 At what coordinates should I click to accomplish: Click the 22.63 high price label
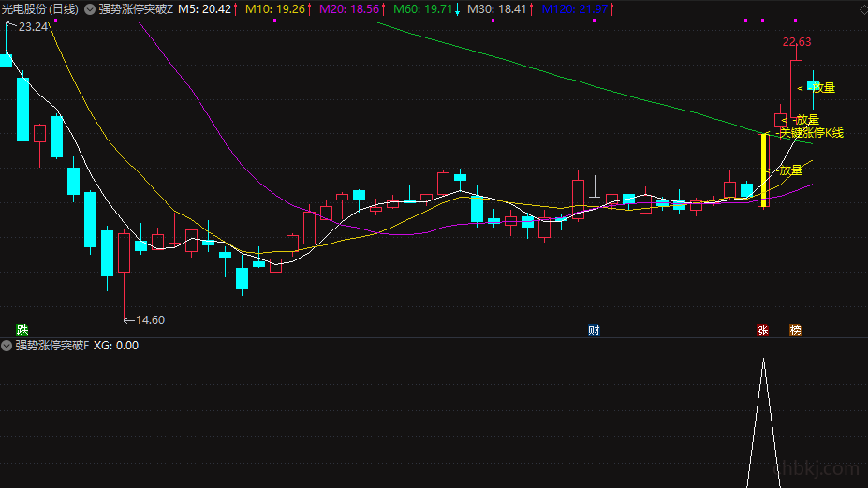797,42
